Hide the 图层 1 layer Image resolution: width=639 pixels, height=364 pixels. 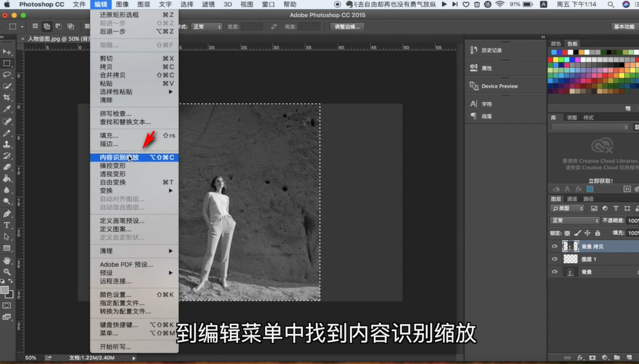pos(554,259)
